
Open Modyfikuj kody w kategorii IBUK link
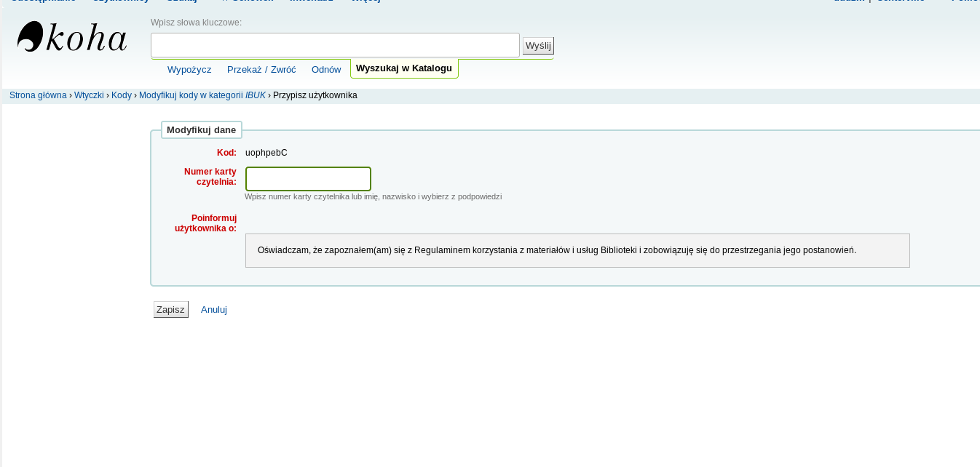pyautogui.click(x=202, y=95)
